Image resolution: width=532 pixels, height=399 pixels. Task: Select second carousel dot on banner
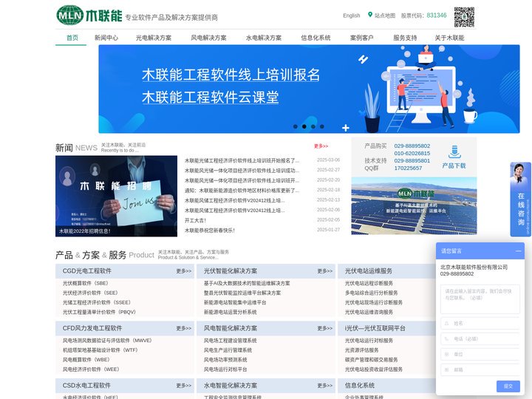pos(304,126)
